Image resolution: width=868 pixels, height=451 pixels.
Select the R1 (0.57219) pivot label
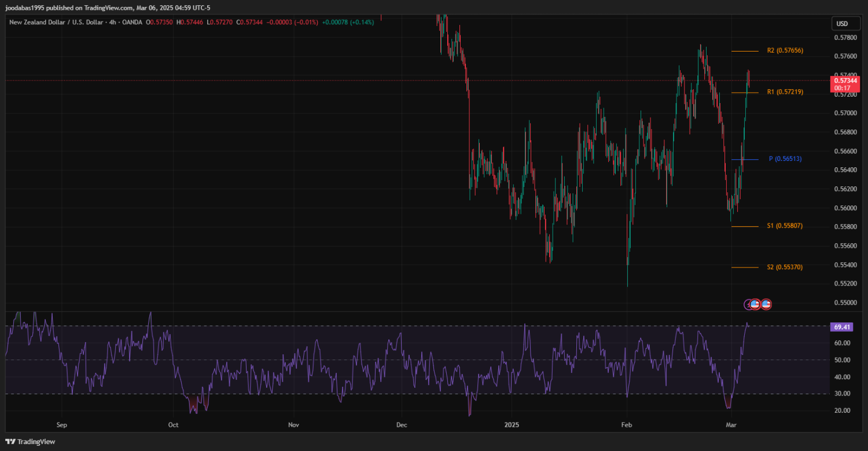[785, 92]
